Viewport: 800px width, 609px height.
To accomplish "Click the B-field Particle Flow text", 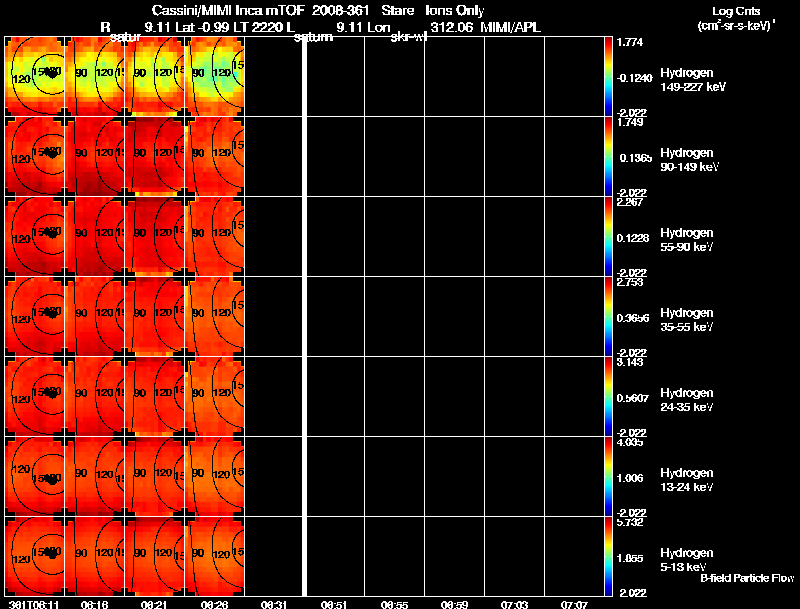I will [746, 578].
